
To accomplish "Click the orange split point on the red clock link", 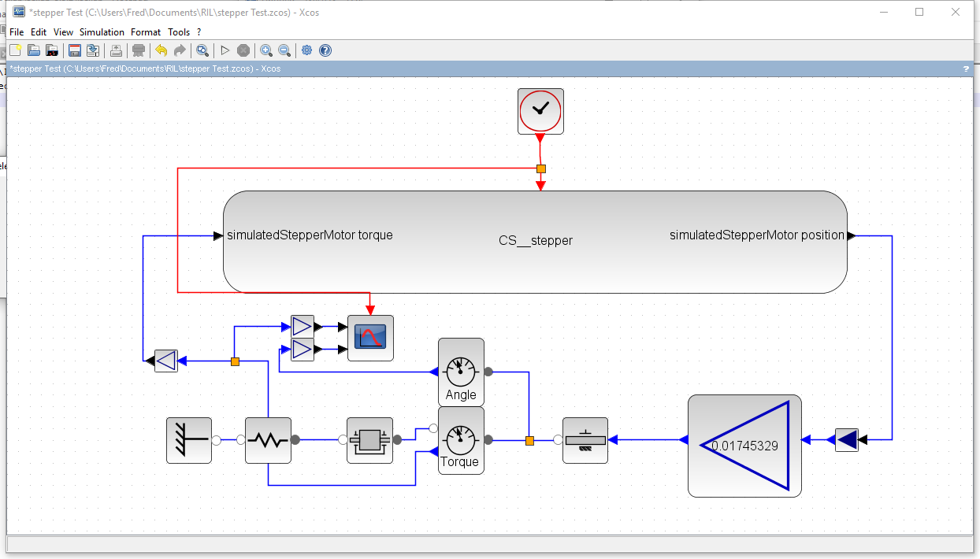I will coord(540,168).
